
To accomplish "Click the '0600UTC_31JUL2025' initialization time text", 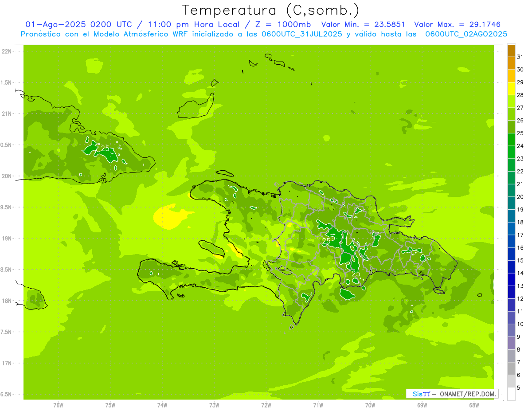I will (x=301, y=34).
